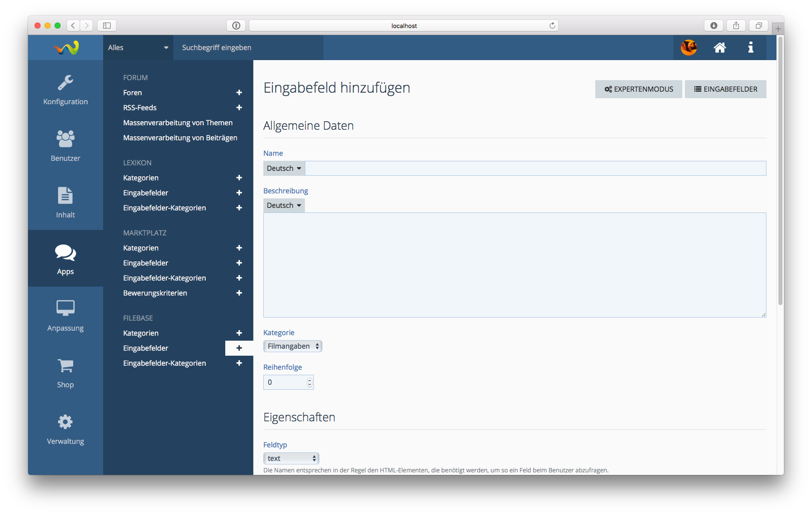Viewport: 812px width, 515px height.
Task: Open the Name language Deutsch dropdown
Action: click(x=284, y=168)
